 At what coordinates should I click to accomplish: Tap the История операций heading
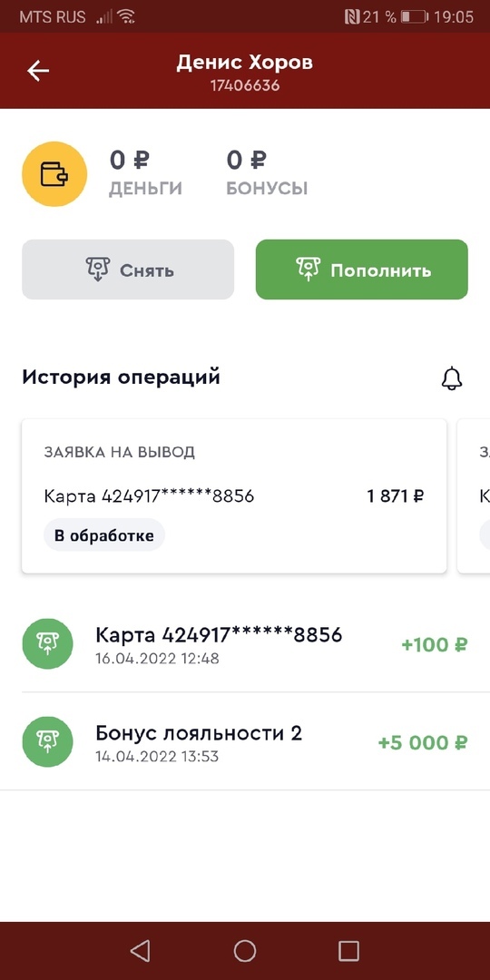tap(122, 377)
